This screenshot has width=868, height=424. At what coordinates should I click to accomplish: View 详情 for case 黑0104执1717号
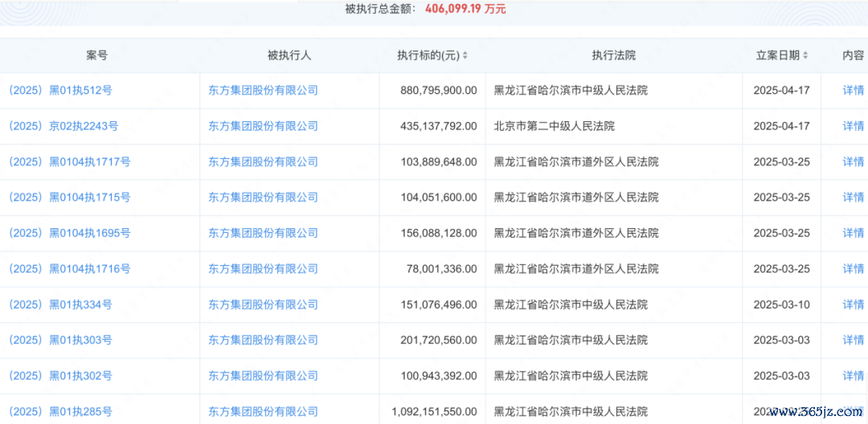point(853,162)
